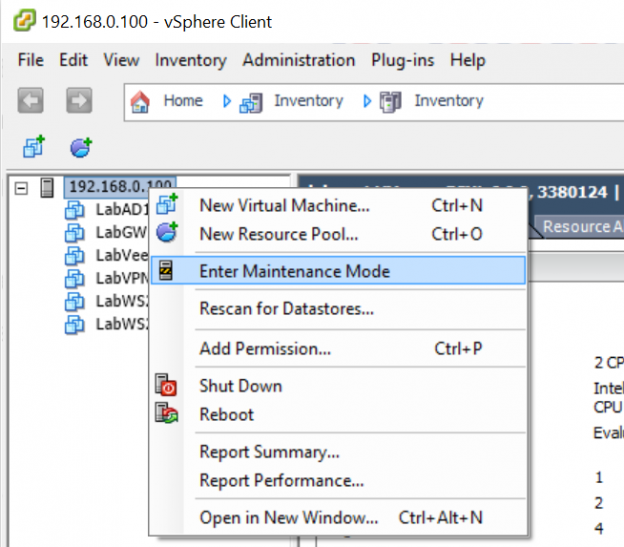Open the Help menu

(x=468, y=60)
